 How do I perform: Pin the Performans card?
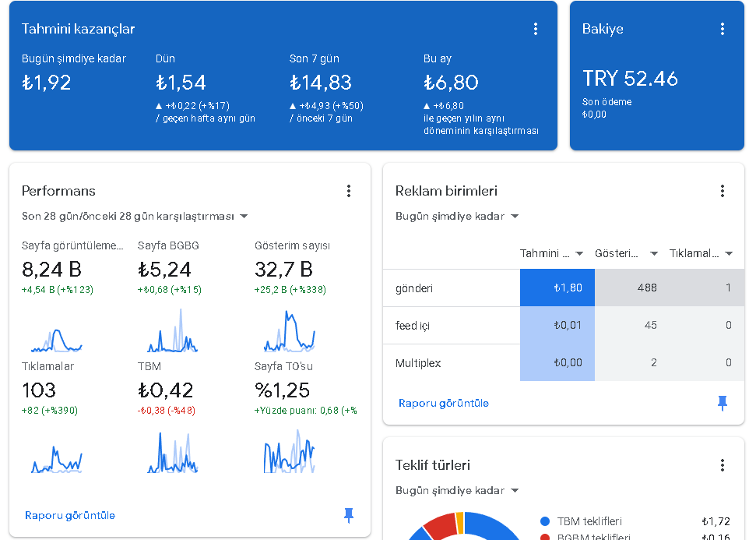tap(349, 515)
